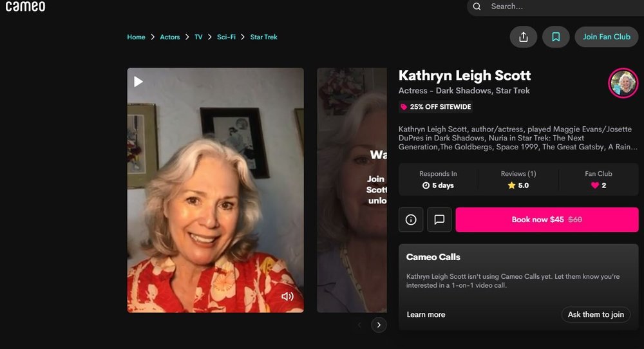Image resolution: width=644 pixels, height=349 pixels.
Task: Open the info icon button
Action: click(411, 220)
